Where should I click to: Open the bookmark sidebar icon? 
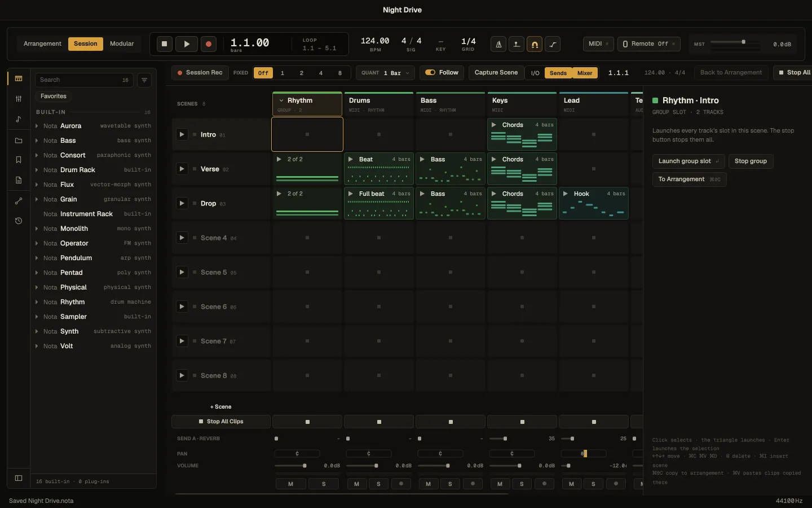click(x=19, y=160)
